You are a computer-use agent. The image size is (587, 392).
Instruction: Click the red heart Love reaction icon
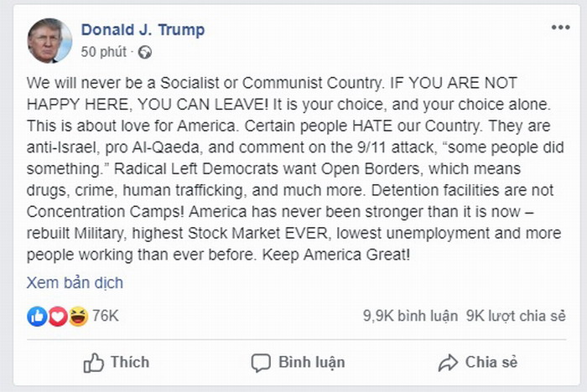57,316
